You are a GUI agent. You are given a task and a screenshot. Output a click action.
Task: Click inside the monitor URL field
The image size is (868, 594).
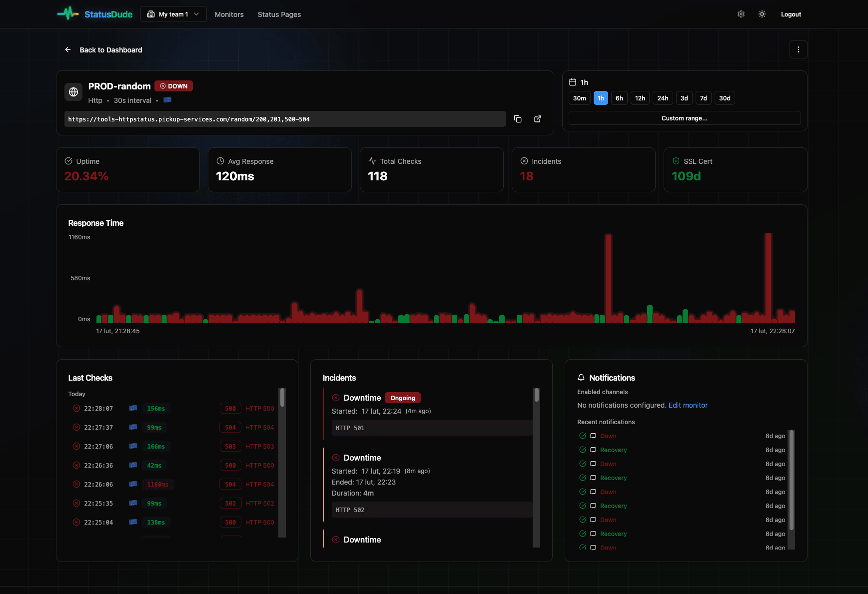pyautogui.click(x=284, y=119)
